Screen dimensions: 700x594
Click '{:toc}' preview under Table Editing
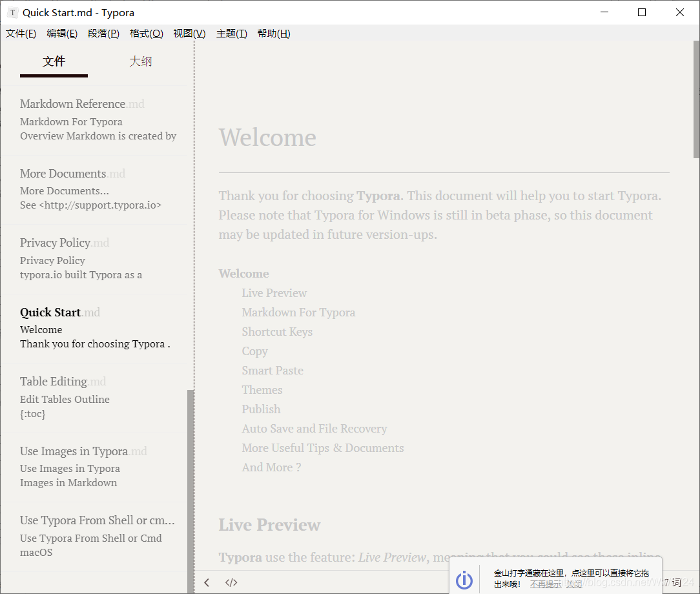pos(32,414)
